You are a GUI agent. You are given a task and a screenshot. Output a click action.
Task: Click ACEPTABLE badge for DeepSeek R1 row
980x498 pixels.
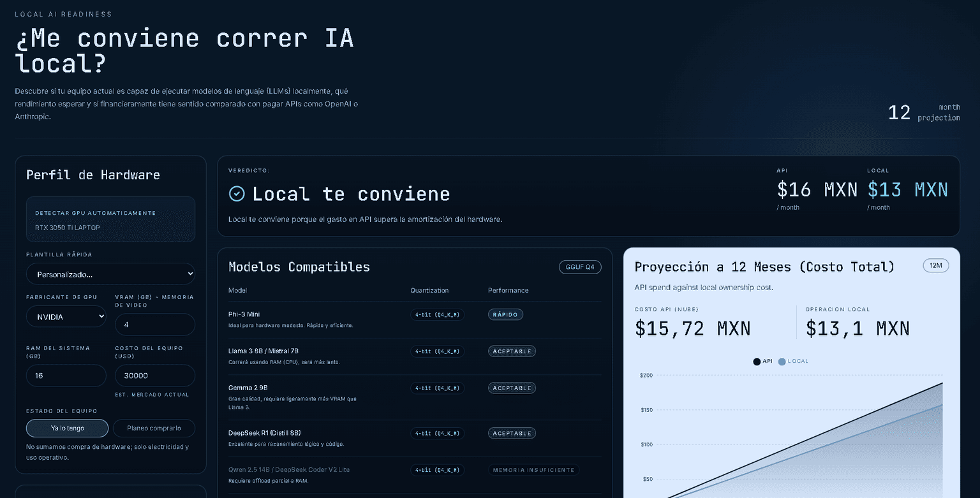512,434
